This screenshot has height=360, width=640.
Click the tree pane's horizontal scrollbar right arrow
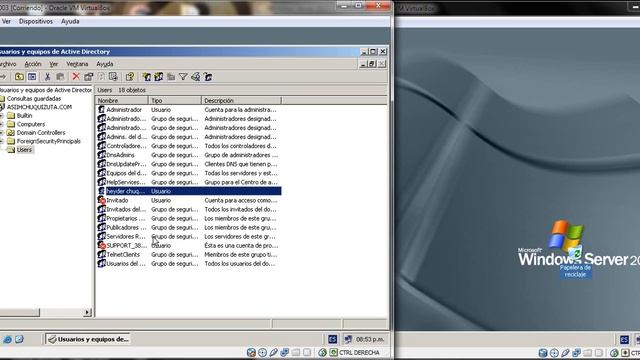pyautogui.click(x=87, y=313)
